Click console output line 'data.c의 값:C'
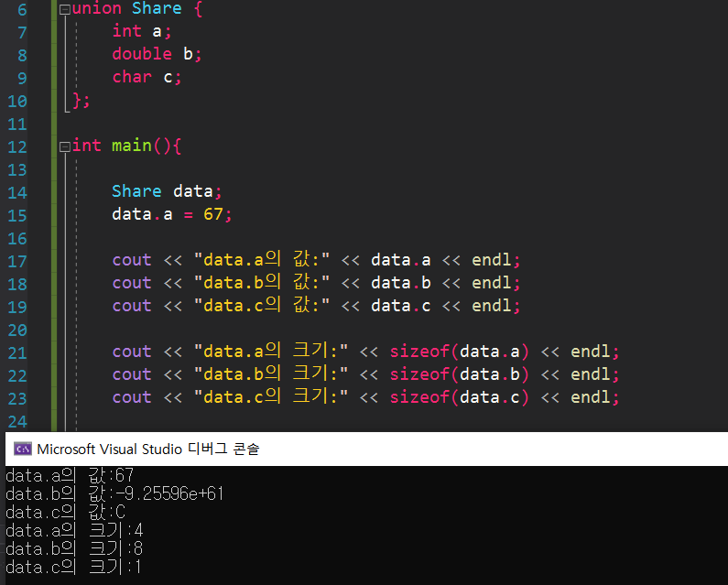This screenshot has height=585, width=728. pyautogui.click(x=65, y=512)
